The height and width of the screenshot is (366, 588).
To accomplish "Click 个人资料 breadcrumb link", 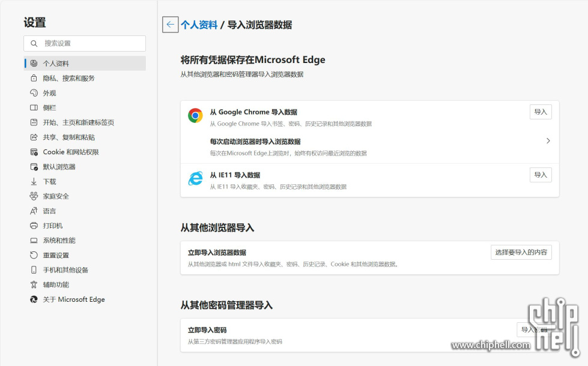I will (x=199, y=25).
